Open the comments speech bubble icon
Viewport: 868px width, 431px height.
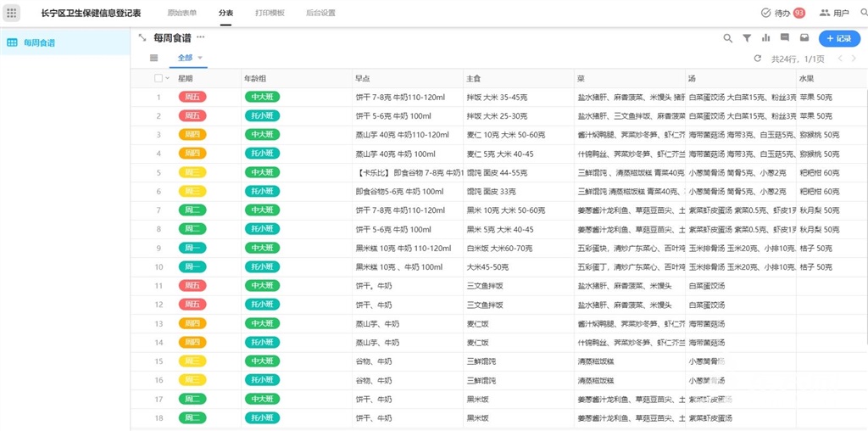[x=785, y=38]
